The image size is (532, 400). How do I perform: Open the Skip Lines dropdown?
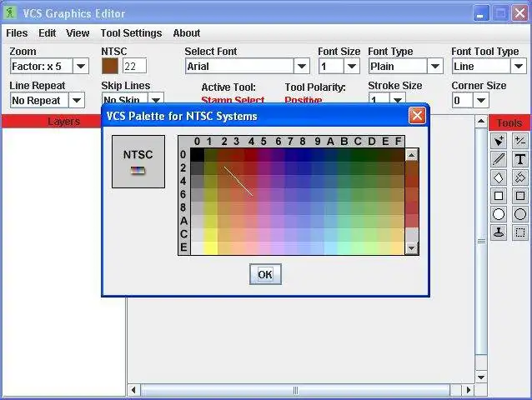156,99
